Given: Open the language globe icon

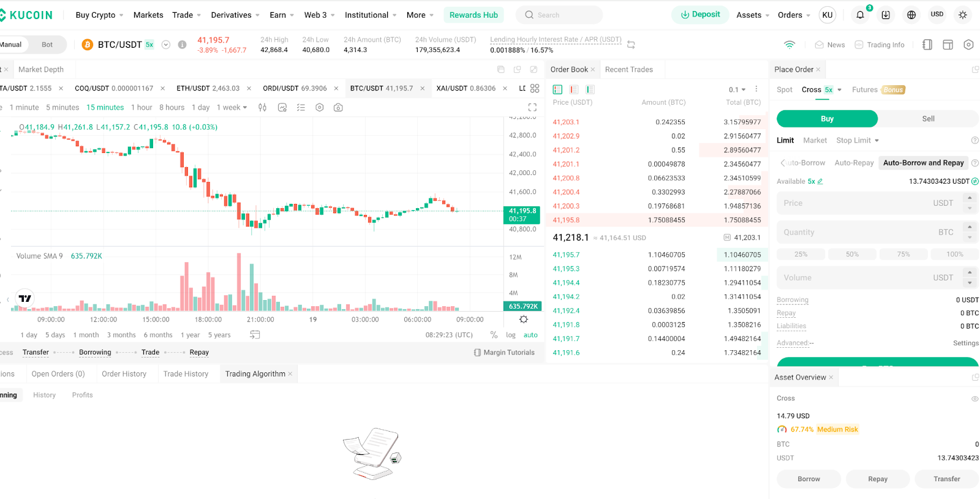Looking at the screenshot, I should pyautogui.click(x=911, y=15).
